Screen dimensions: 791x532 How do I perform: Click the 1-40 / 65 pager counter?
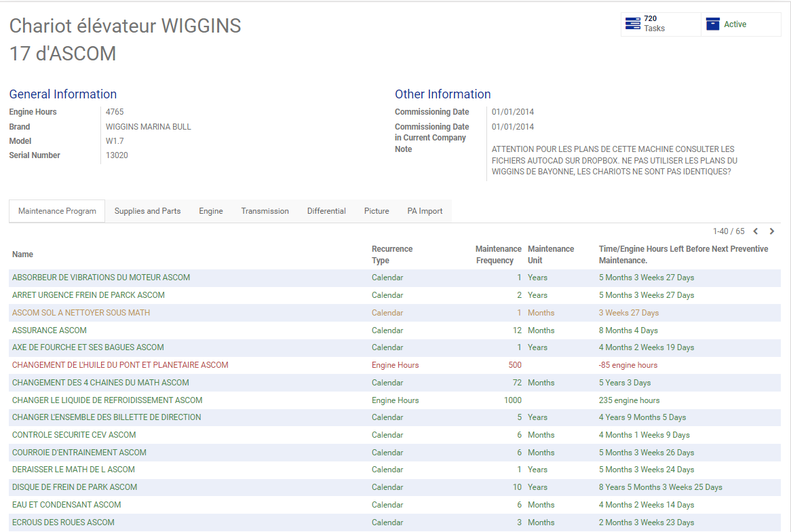coord(729,231)
